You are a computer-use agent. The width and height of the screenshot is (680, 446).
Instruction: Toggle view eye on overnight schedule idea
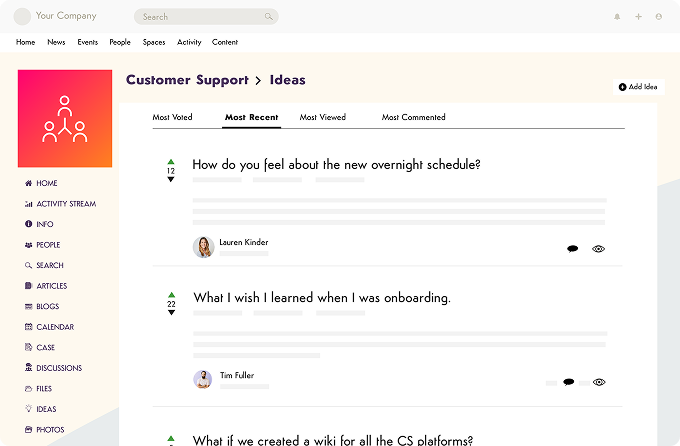click(598, 248)
